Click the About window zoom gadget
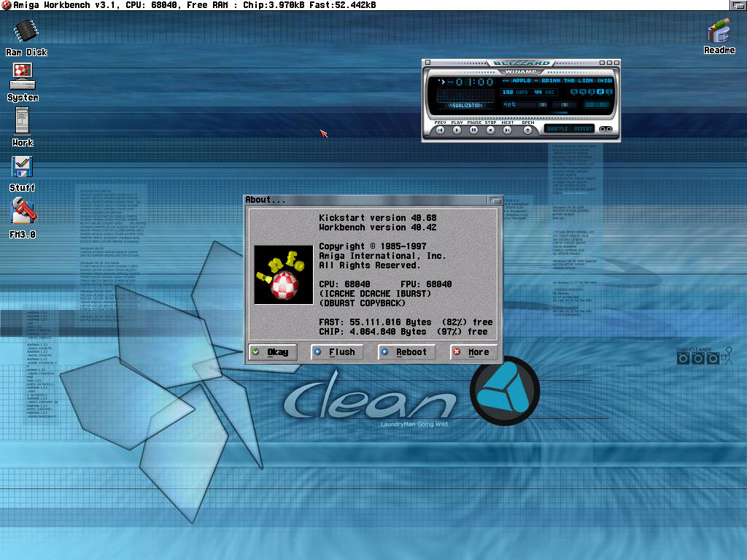The height and width of the screenshot is (560, 747). [x=495, y=200]
